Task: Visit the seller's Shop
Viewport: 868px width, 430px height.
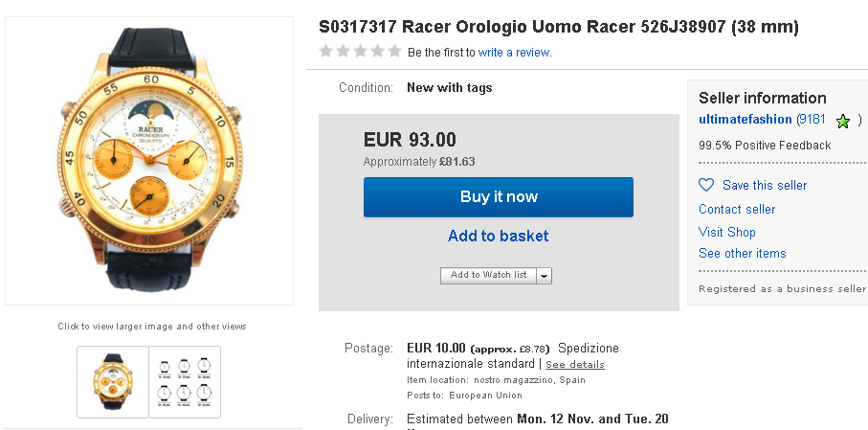Action: tap(727, 232)
